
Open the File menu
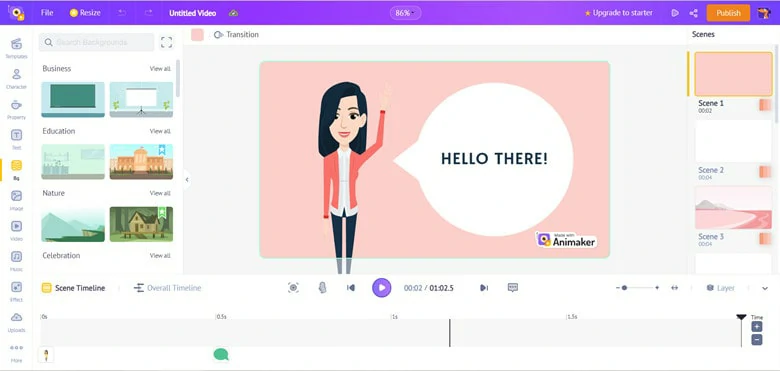(47, 13)
